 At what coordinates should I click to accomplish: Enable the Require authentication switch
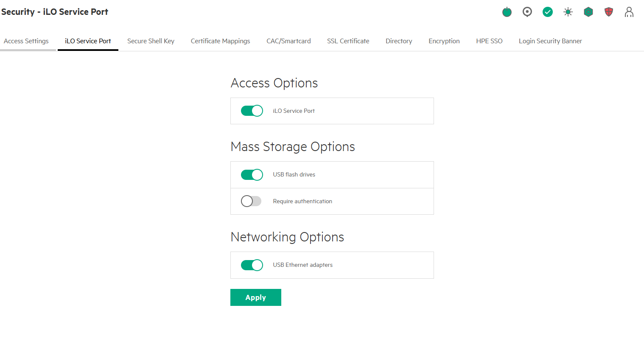[x=251, y=201]
